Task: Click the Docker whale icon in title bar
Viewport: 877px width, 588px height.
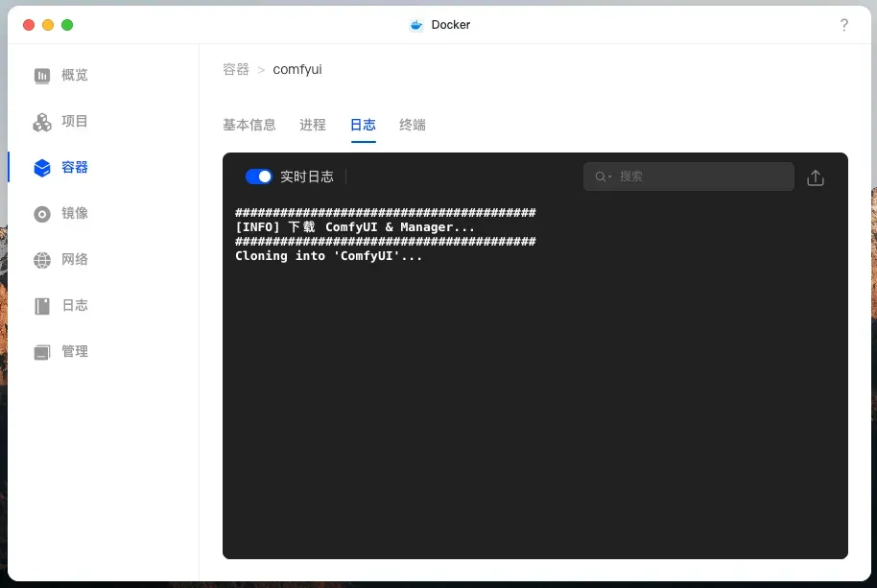Action: (x=416, y=25)
